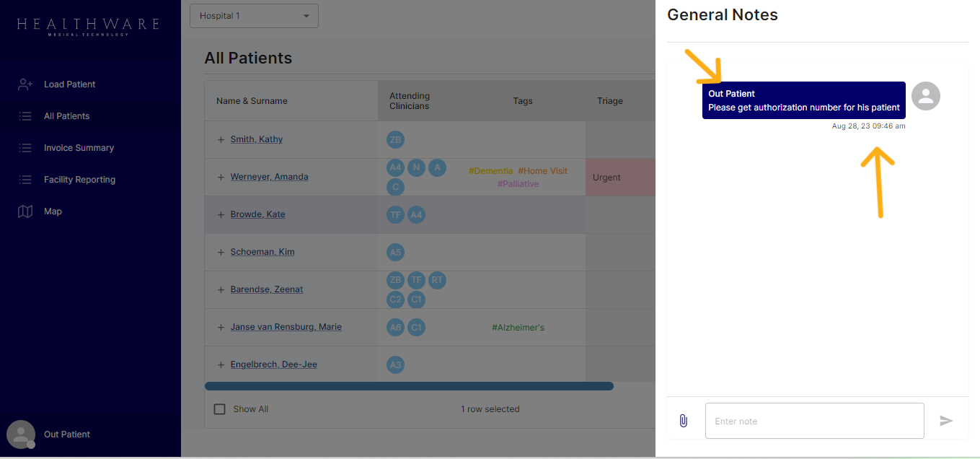Click the Map icon in sidebar
980x459 pixels.
(x=25, y=211)
